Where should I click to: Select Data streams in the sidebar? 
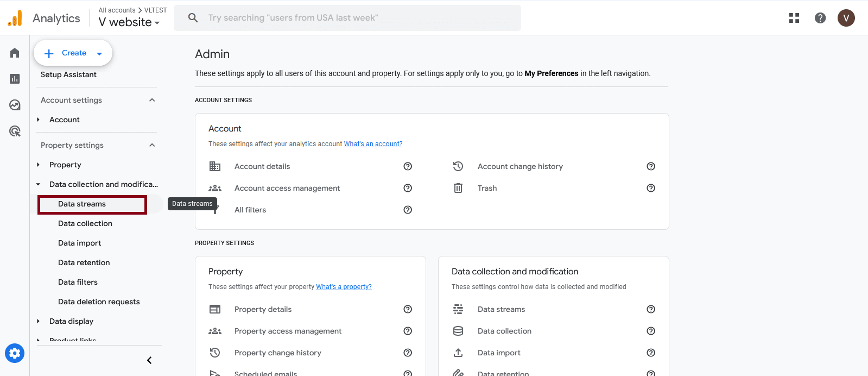82,204
